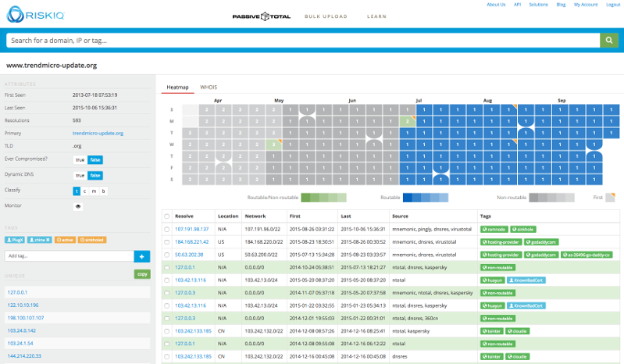Tick the checkbox beside 184.168.221.42
This screenshot has width=624, height=364.
(167, 242)
